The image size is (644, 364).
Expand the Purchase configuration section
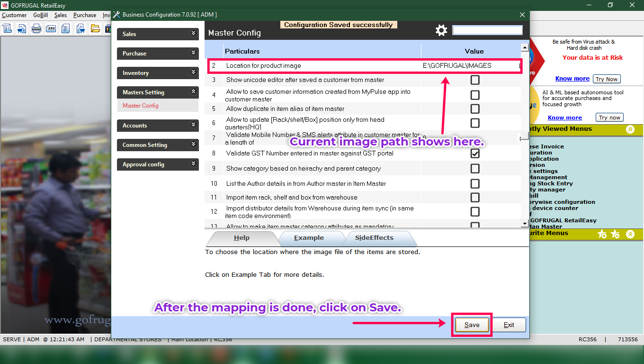(158, 54)
